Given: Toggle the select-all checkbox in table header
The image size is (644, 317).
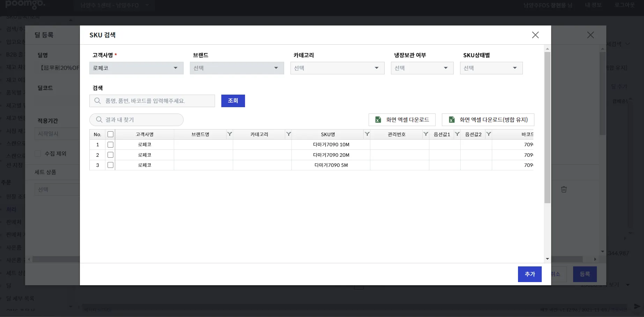Looking at the screenshot, I should 110,134.
